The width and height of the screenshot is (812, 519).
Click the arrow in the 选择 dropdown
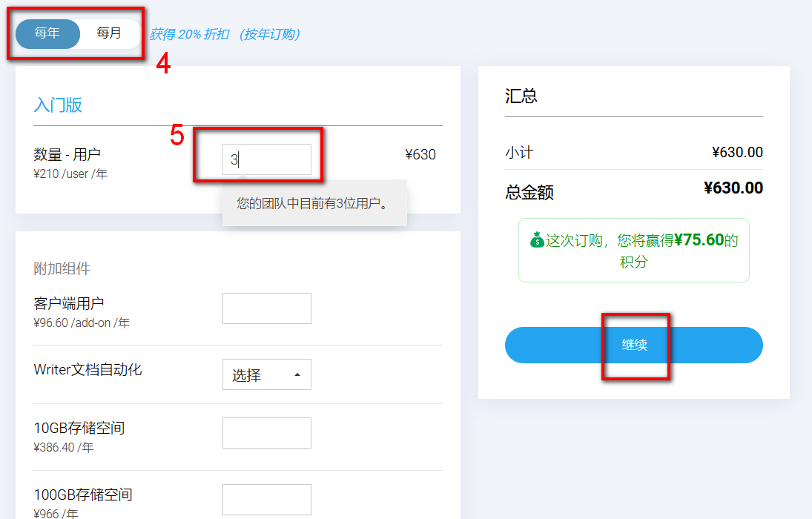297,375
